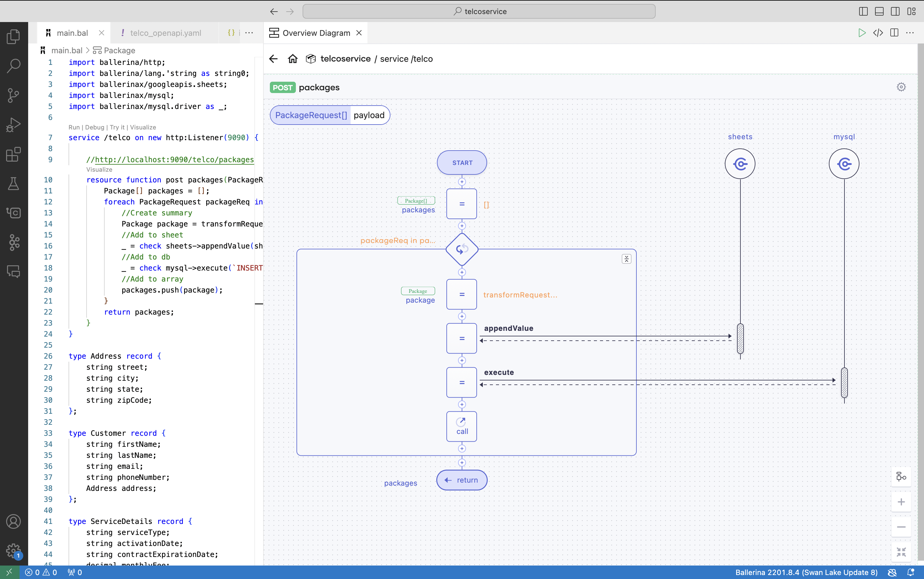Click the telcoservice search field
924x579 pixels.
pos(479,12)
